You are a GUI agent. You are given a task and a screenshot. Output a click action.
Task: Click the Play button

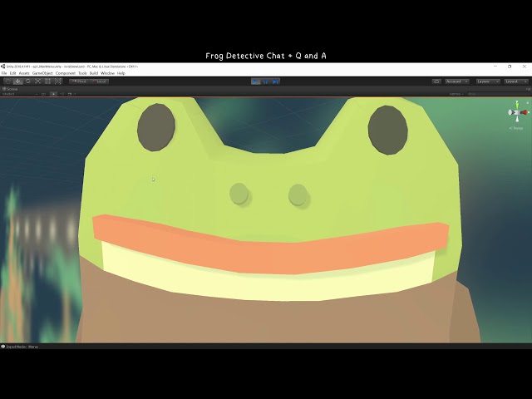coord(255,81)
